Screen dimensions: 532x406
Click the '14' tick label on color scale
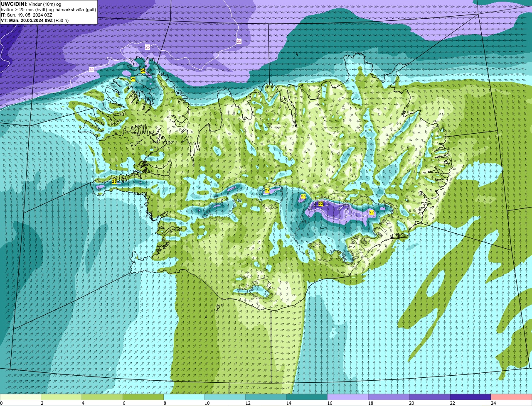pyautogui.click(x=289, y=403)
